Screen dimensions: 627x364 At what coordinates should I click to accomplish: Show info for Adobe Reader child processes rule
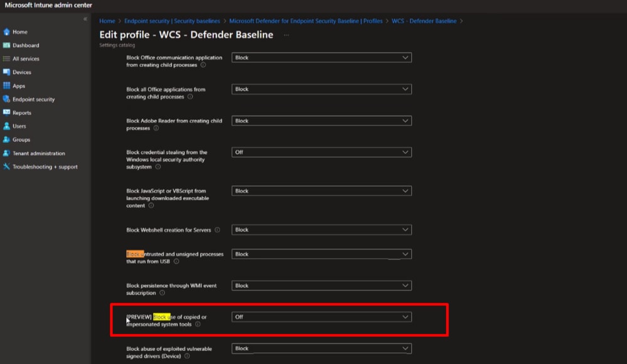(156, 128)
